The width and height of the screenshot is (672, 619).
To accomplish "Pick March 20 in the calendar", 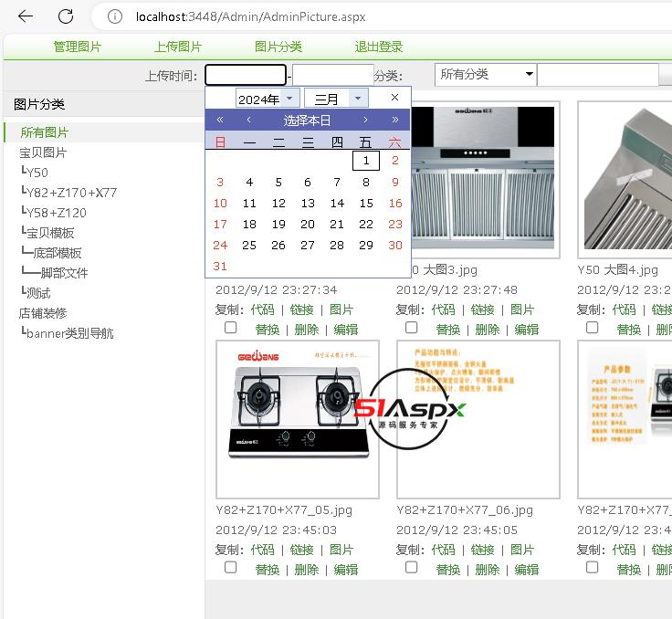I will pyautogui.click(x=308, y=225).
